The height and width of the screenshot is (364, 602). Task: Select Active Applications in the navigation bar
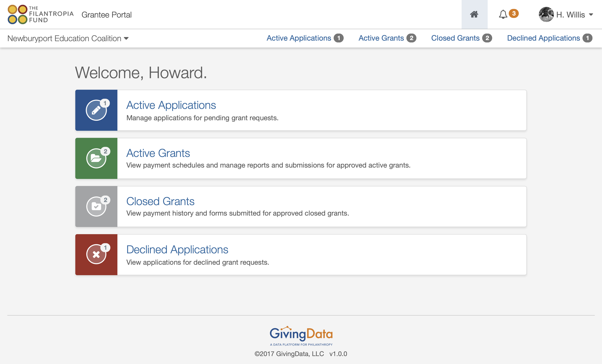pyautogui.click(x=299, y=38)
